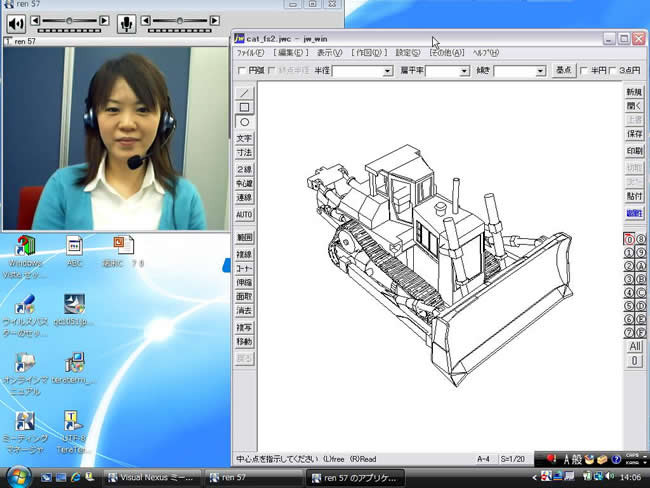Toggle layer 1 button
Viewport: 650px width, 488px height.
[629, 252]
